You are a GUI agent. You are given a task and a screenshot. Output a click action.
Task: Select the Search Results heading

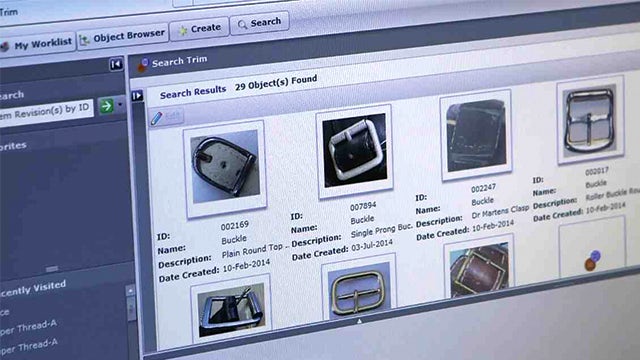193,92
